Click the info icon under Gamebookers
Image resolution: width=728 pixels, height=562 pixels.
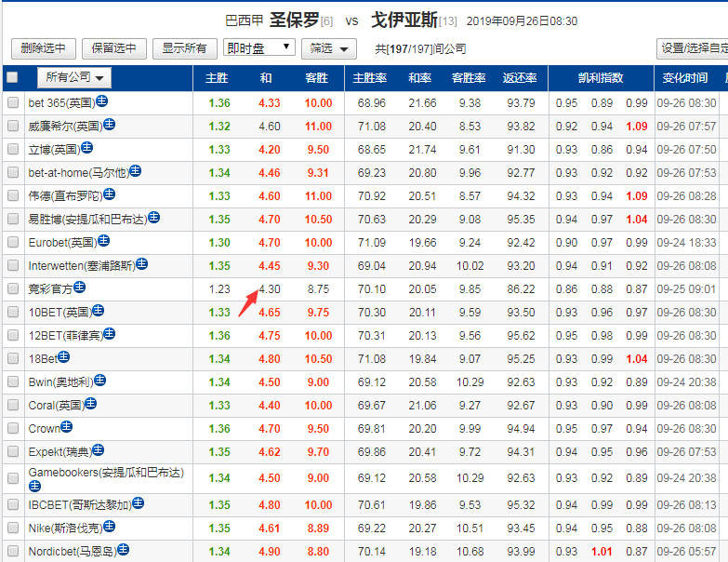click(x=34, y=486)
